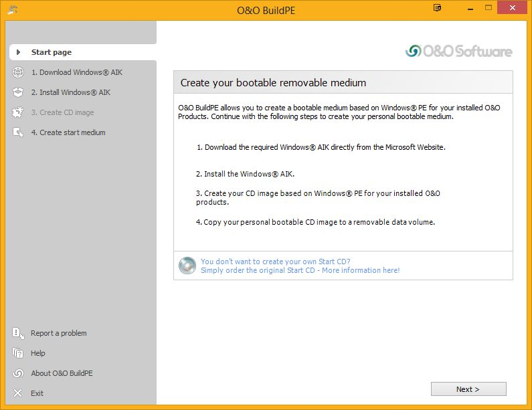Select the Start page menu item

coord(83,52)
